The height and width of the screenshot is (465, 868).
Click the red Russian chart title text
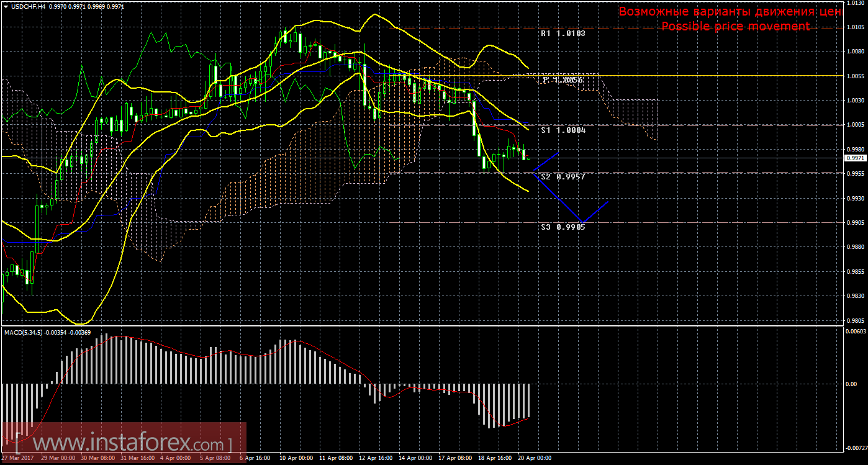[x=729, y=12]
